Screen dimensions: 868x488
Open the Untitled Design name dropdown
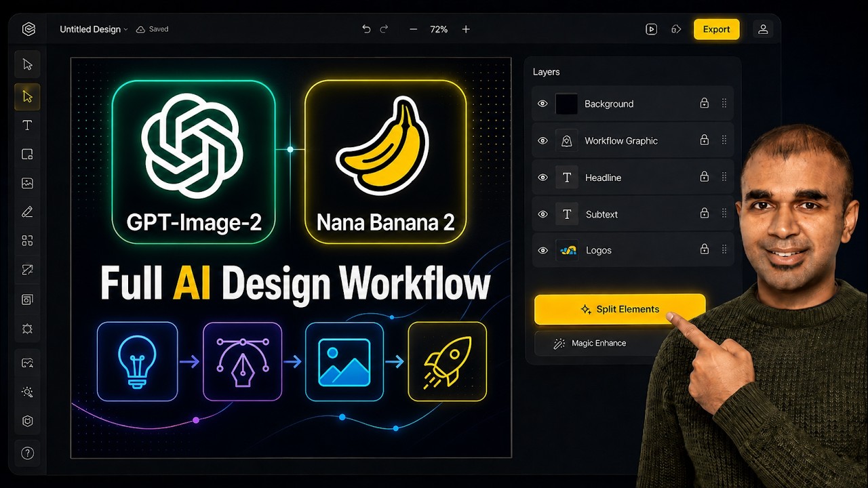(94, 29)
